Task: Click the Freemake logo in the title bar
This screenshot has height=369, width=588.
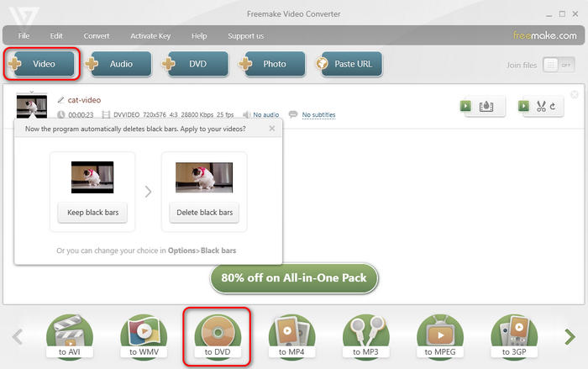Action: [24, 16]
